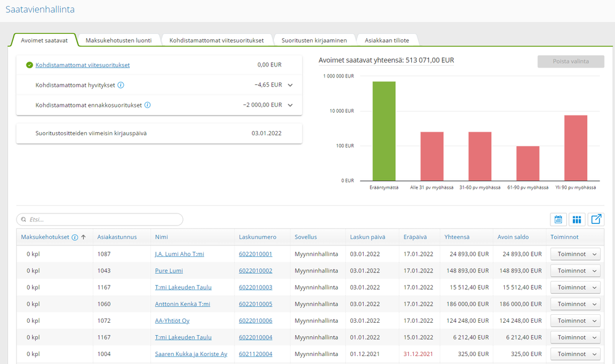This screenshot has height=364, width=615.
Task: Open the Asiakkaan tiliote tab
Action: pyautogui.click(x=387, y=41)
